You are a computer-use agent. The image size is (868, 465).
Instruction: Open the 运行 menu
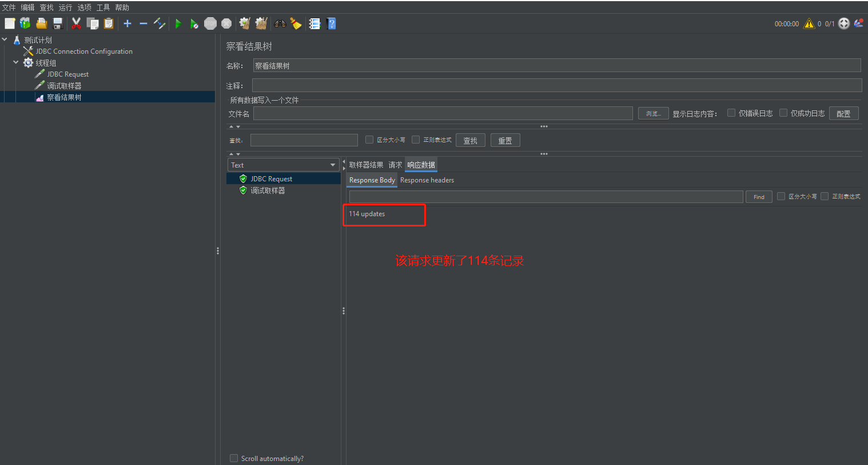click(x=66, y=7)
